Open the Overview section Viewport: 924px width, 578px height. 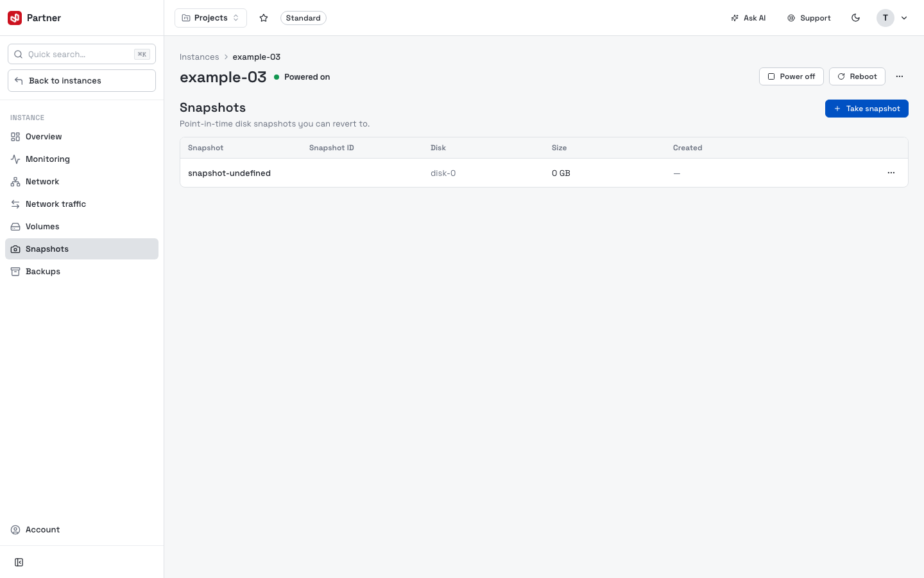click(x=81, y=137)
